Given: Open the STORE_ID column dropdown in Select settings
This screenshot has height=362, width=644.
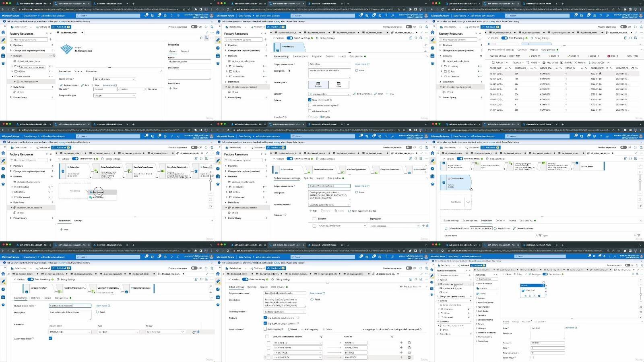Looking at the screenshot, I should [x=297, y=343].
